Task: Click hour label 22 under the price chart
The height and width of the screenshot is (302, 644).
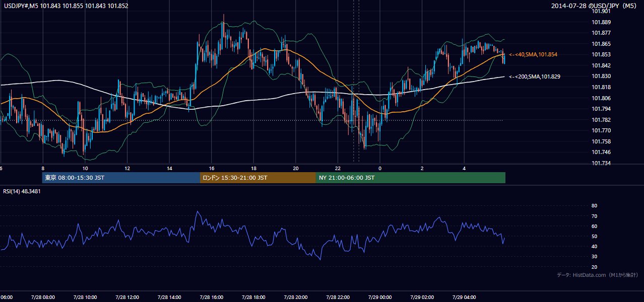Action: tap(338, 169)
